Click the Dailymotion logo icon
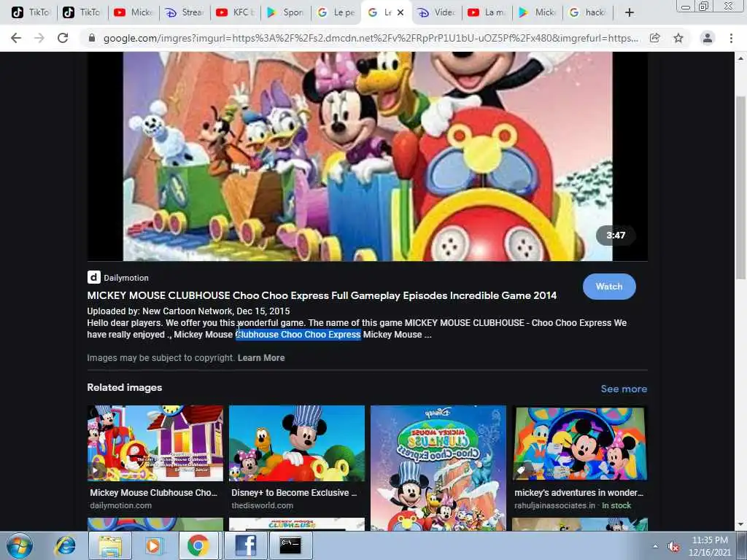The width and height of the screenshot is (747, 560). pyautogui.click(x=94, y=277)
